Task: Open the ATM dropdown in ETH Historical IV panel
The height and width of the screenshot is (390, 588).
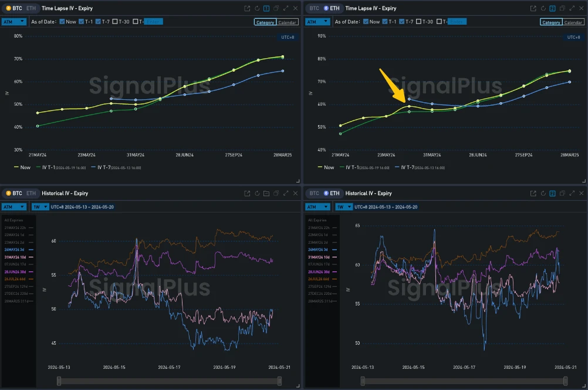Action: pos(318,207)
